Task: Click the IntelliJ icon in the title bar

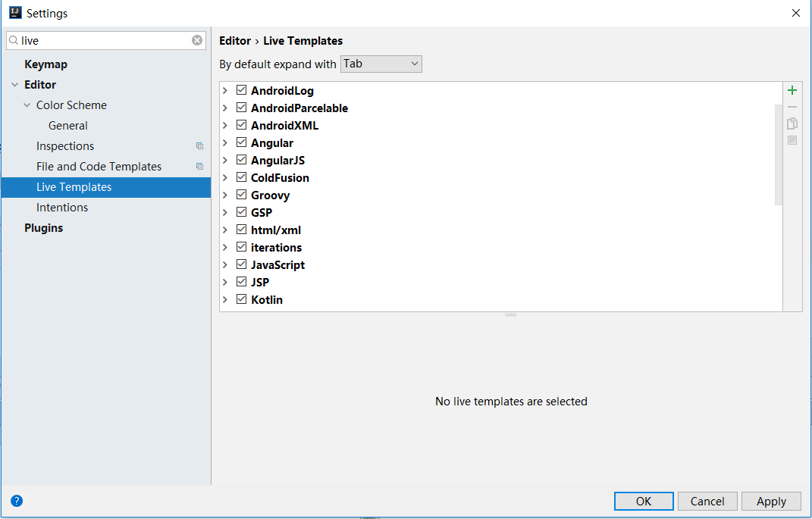Action: 15,12
